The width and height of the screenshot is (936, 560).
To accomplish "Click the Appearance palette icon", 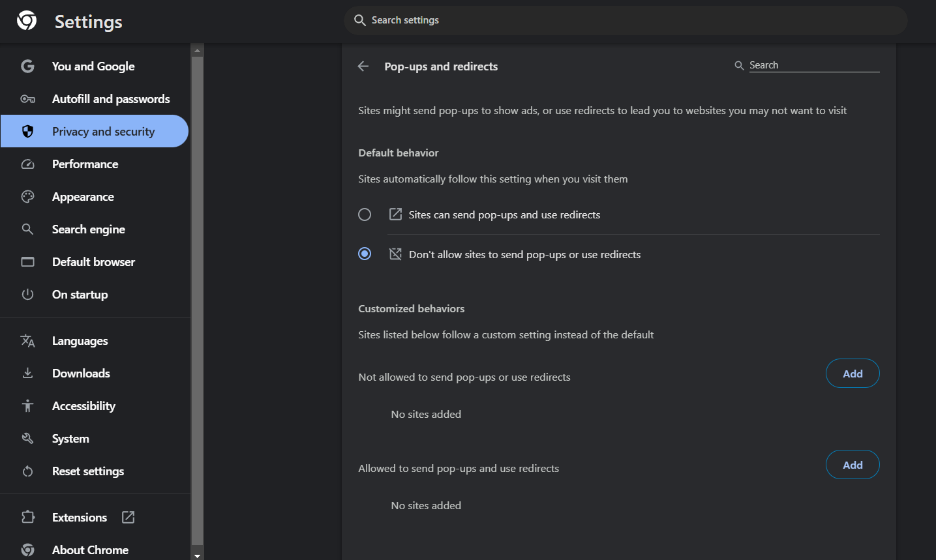I will [27, 197].
